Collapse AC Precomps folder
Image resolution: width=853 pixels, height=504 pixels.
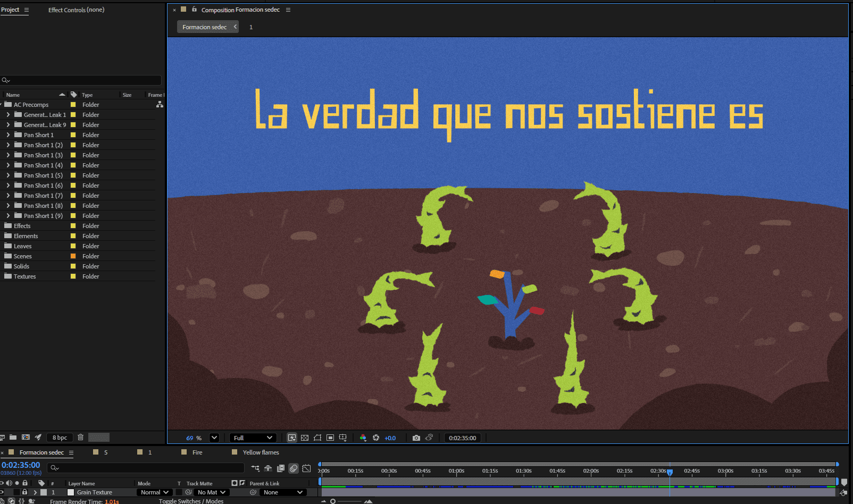point(2,105)
